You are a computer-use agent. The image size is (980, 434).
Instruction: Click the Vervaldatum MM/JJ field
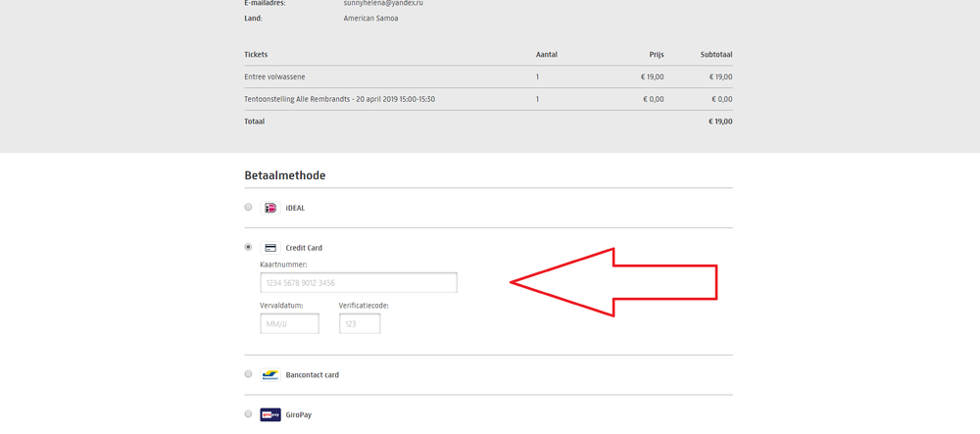[289, 324]
